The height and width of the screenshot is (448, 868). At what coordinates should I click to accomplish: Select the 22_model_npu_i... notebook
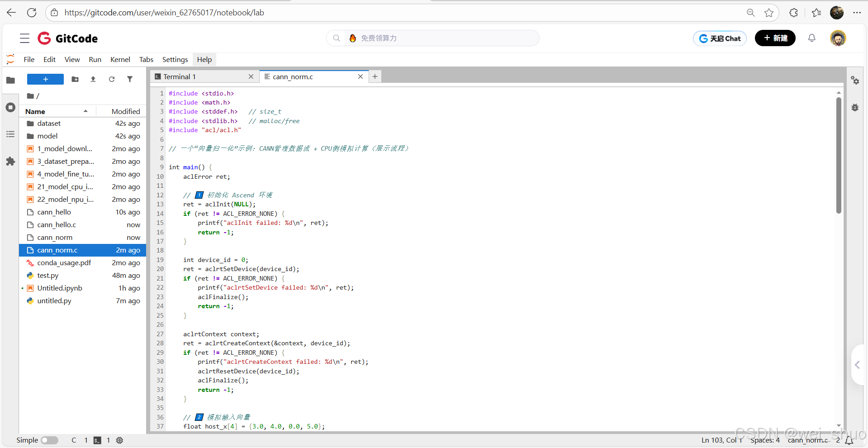82,200
